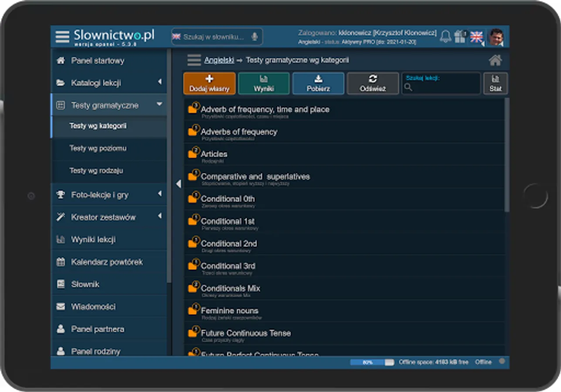Open Wyniki lekcji in sidebar

pos(109,240)
